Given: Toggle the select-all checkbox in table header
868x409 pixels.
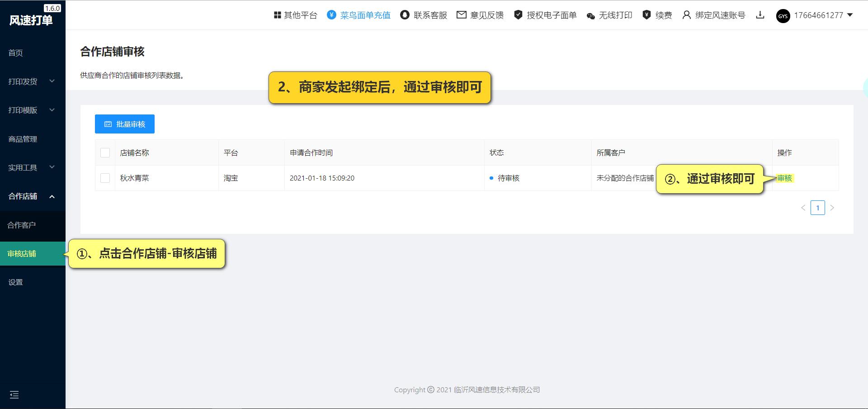Looking at the screenshot, I should click(x=105, y=152).
